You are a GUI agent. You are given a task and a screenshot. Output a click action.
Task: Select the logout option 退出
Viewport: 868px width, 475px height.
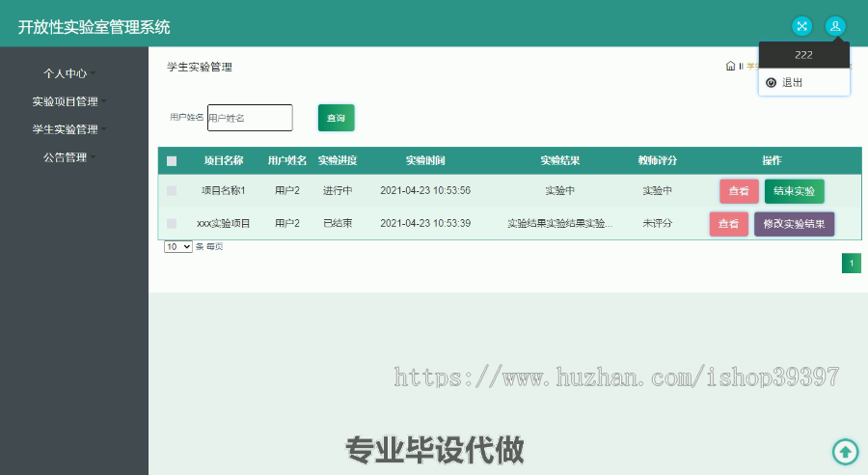click(803, 83)
